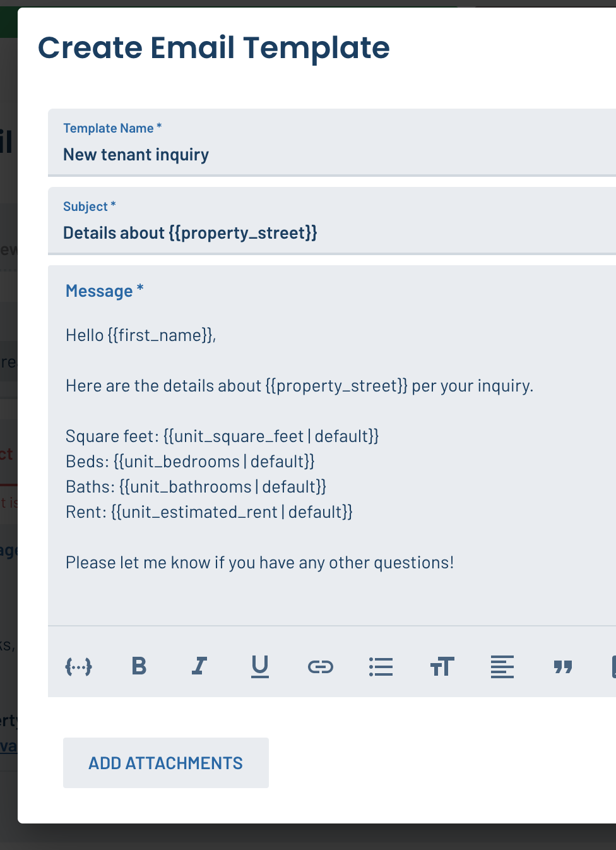Change the text size

(x=442, y=666)
